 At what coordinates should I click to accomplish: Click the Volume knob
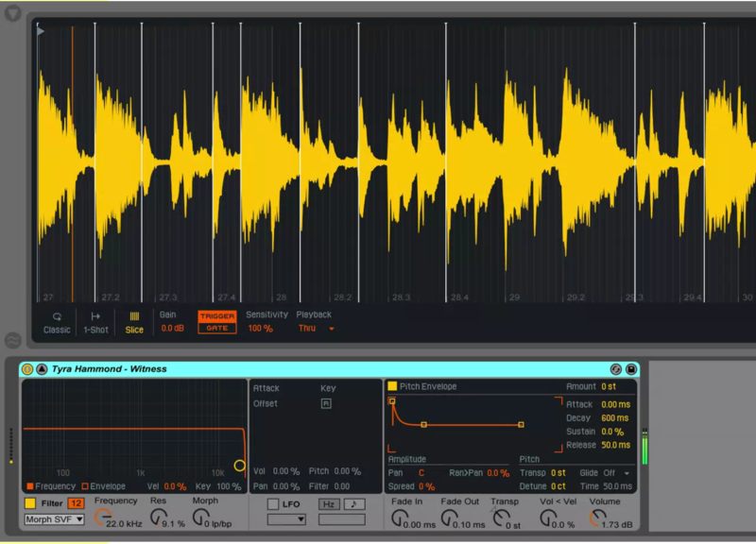[597, 518]
